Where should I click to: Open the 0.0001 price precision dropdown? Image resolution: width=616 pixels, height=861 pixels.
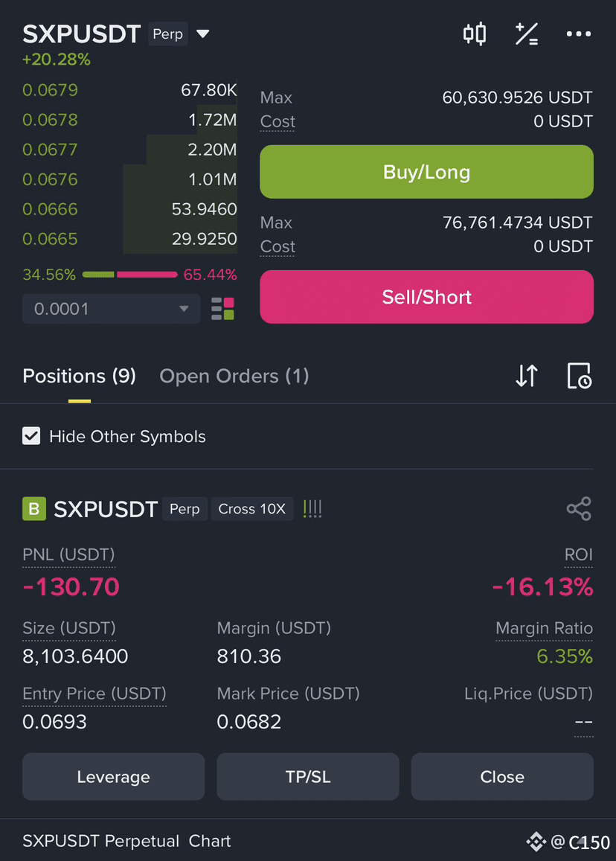pos(112,309)
